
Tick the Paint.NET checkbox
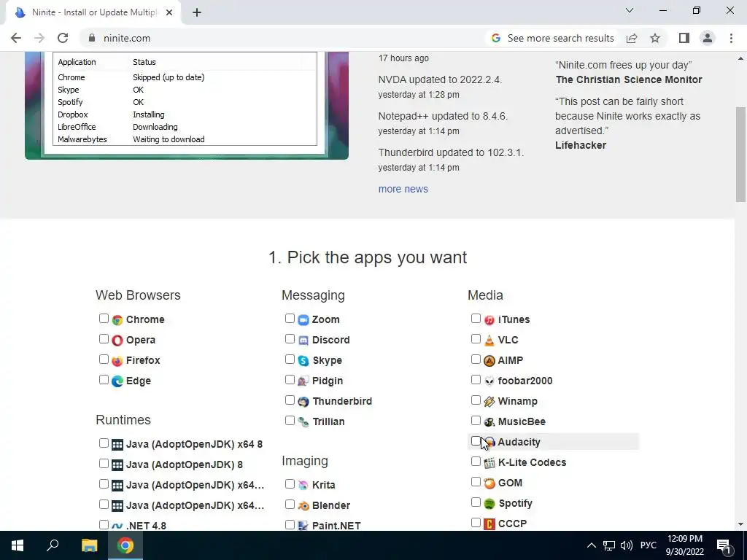click(x=290, y=525)
